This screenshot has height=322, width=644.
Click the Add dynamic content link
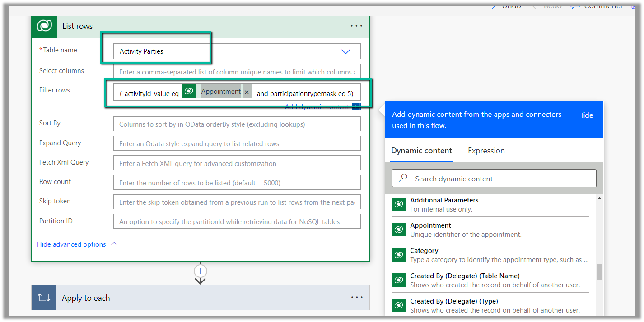pyautogui.click(x=317, y=107)
